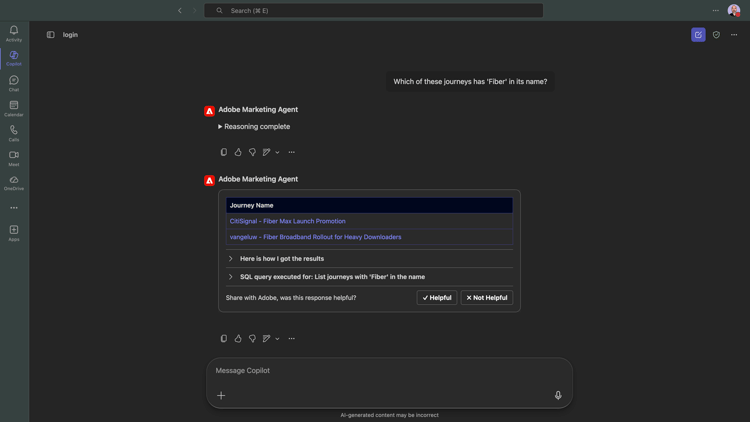Image resolution: width=750 pixels, height=422 pixels.
Task: Select the Copilot sidebar icon
Action: (x=14, y=58)
